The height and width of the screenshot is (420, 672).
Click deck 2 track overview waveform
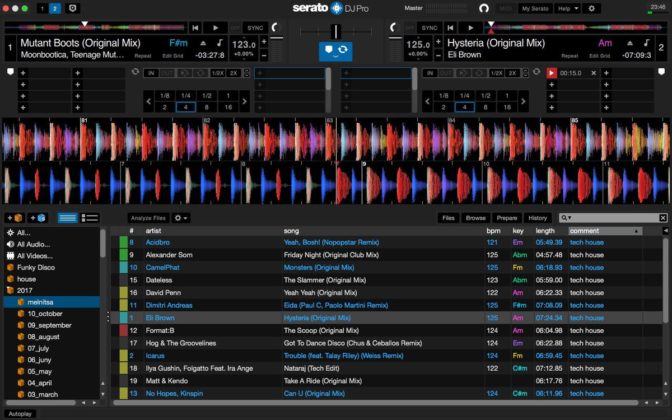(x=575, y=28)
